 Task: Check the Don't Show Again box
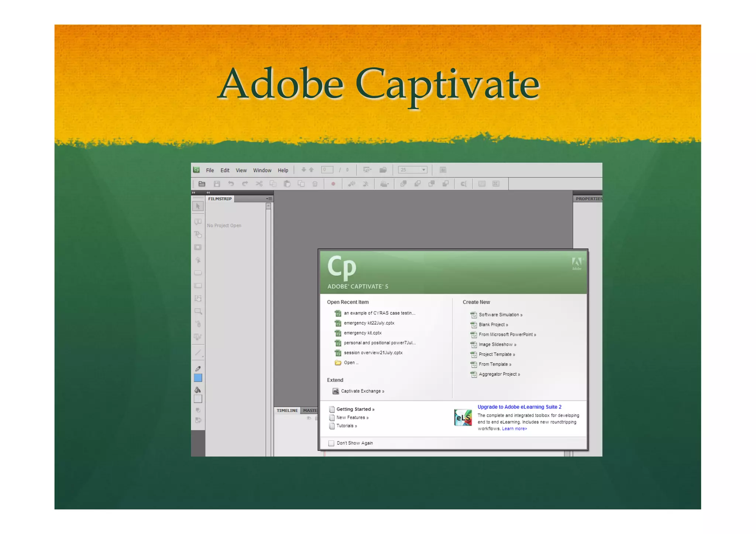331,443
